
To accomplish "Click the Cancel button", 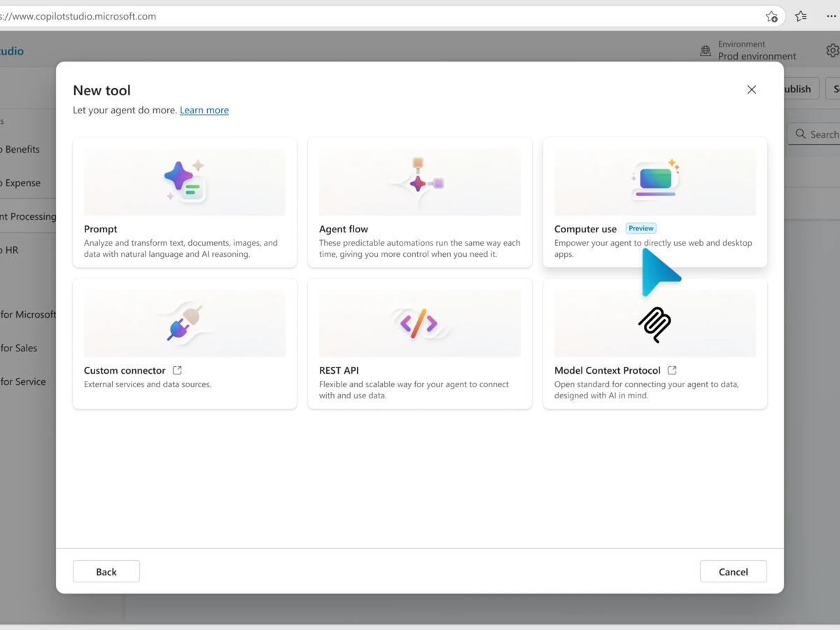I will [x=734, y=571].
